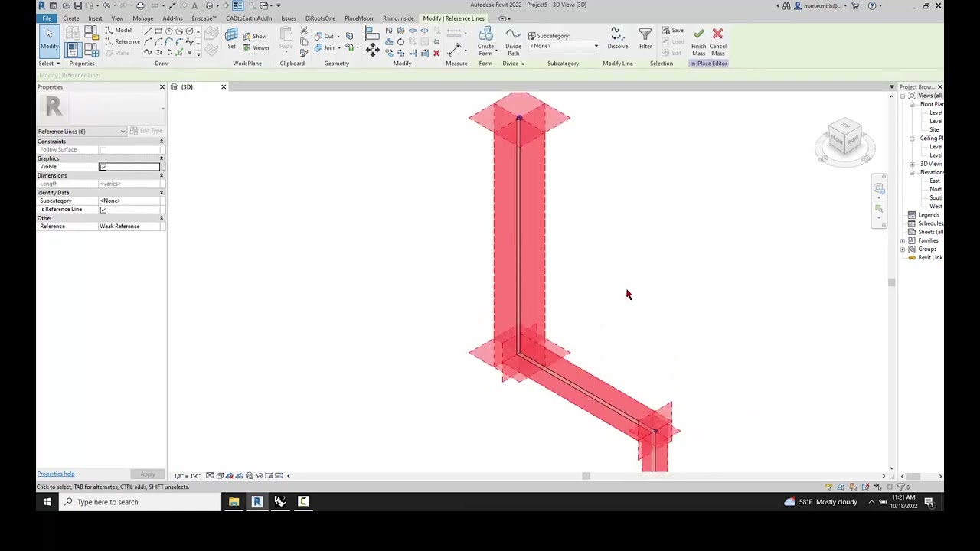Collapse the Graphics section
Viewport: 980px width, 551px height.
[161, 158]
